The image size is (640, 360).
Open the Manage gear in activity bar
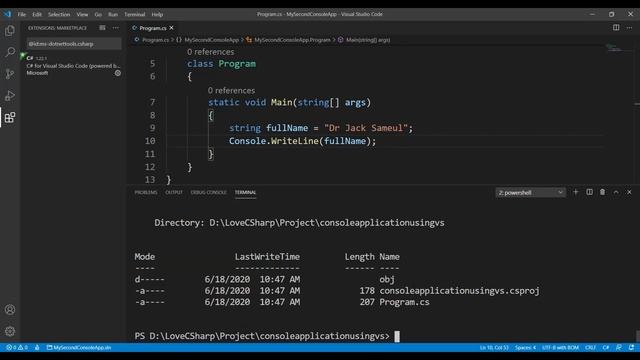click(10, 331)
